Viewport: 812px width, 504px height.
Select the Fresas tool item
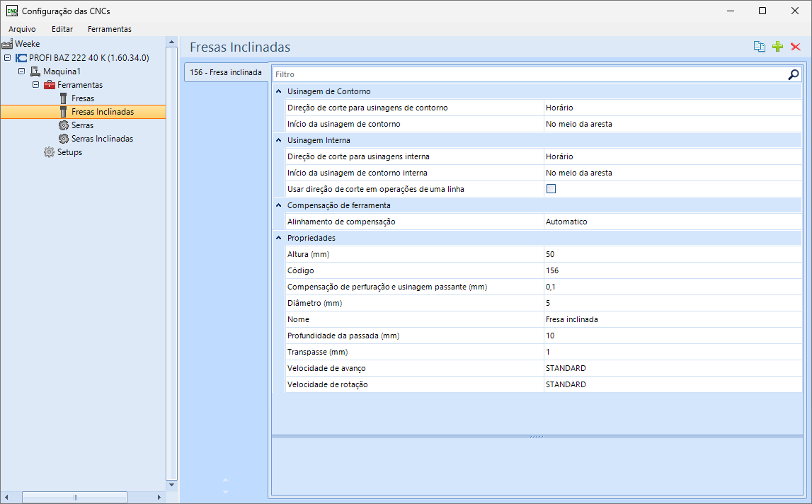click(x=83, y=98)
